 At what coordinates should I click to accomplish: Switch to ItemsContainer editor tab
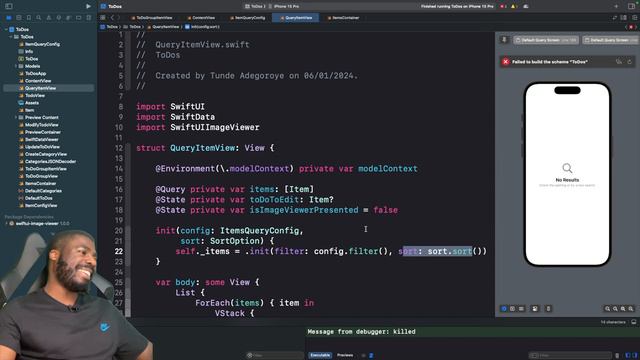click(343, 18)
